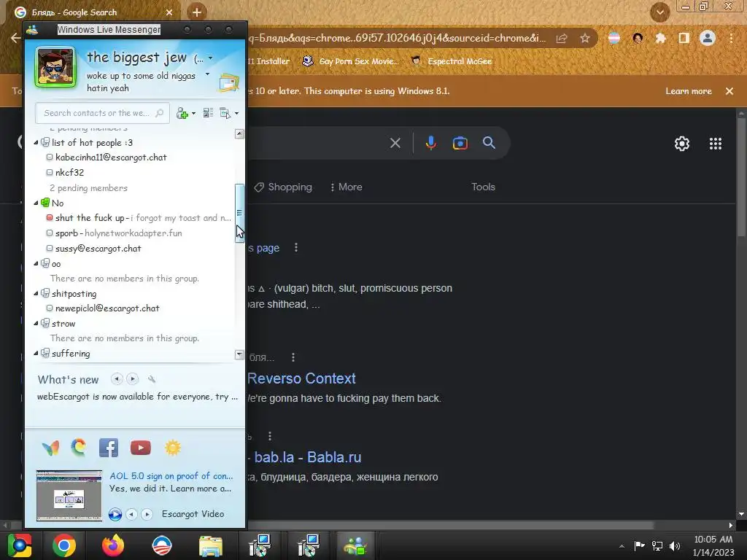
Task: Clear the Google search box
Action: 395,143
